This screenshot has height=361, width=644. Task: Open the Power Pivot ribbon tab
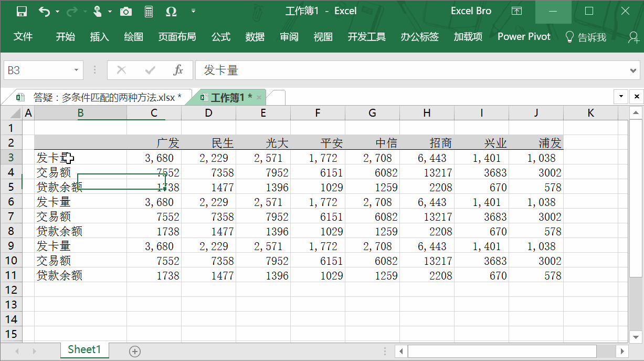[x=524, y=37]
